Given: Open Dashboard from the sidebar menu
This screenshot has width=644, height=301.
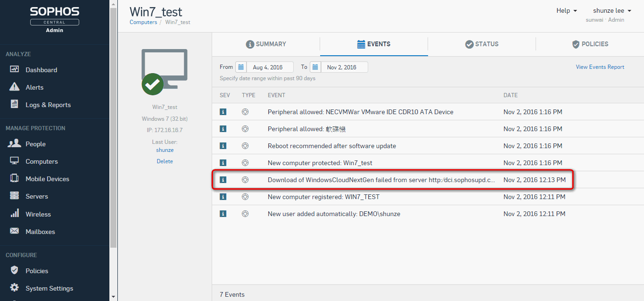Looking at the screenshot, I should pyautogui.click(x=41, y=70).
